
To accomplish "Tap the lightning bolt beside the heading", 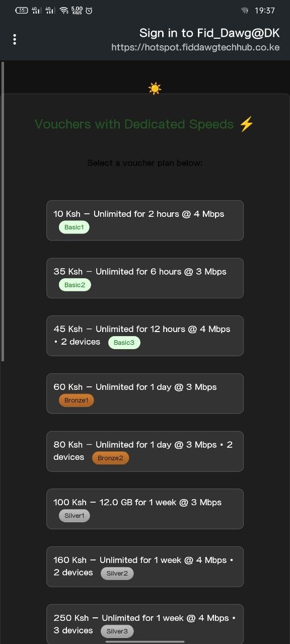I will click(x=246, y=123).
